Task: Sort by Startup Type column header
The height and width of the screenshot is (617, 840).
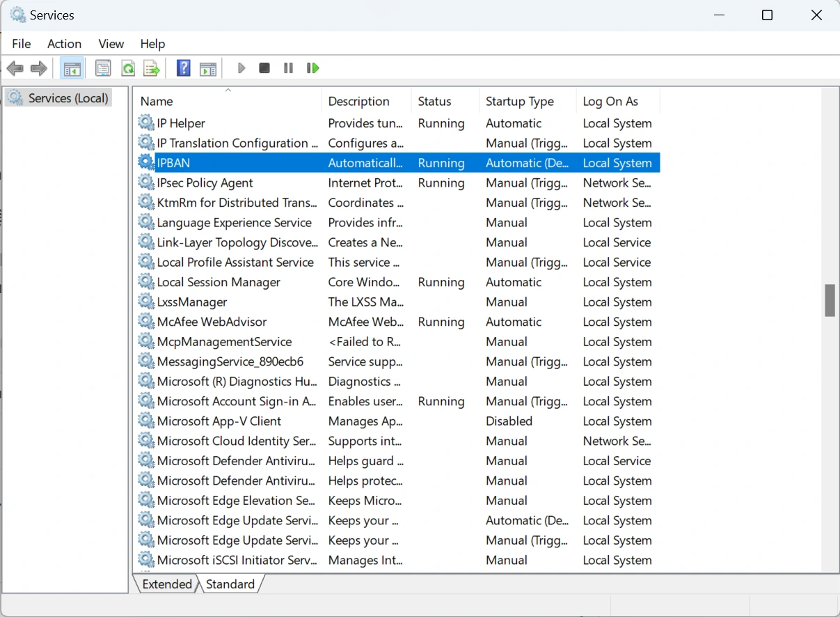Action: (x=528, y=101)
